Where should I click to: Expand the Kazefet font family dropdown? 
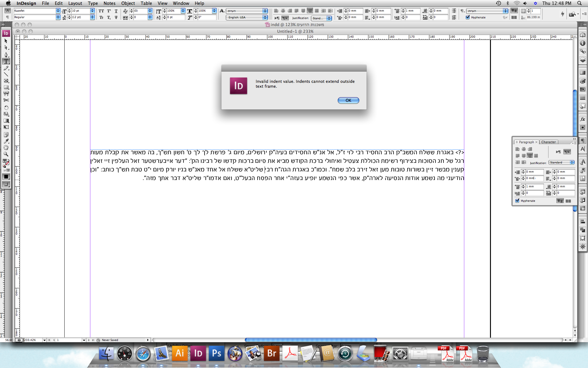58,11
